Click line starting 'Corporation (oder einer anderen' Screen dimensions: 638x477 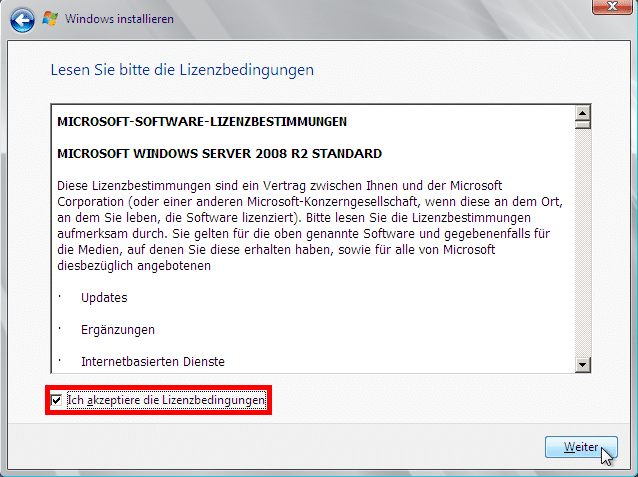[x=310, y=201]
